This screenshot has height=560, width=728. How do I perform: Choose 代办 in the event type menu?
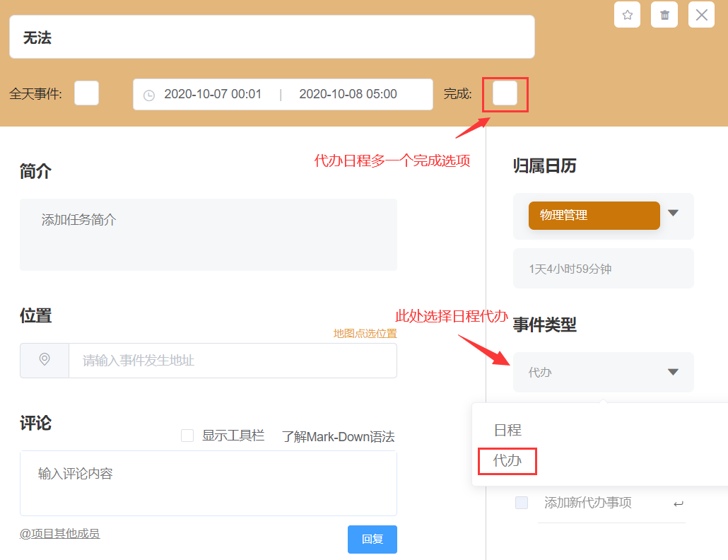pyautogui.click(x=507, y=461)
